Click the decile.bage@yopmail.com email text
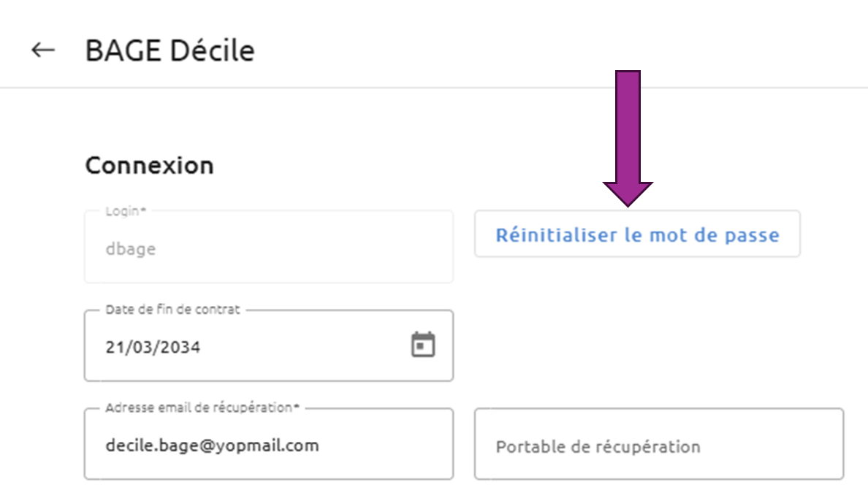The height and width of the screenshot is (493, 868). click(x=212, y=446)
